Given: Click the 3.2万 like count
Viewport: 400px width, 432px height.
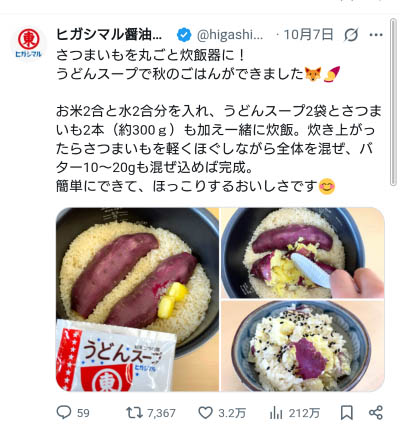Looking at the screenshot, I should pyautogui.click(x=232, y=413).
